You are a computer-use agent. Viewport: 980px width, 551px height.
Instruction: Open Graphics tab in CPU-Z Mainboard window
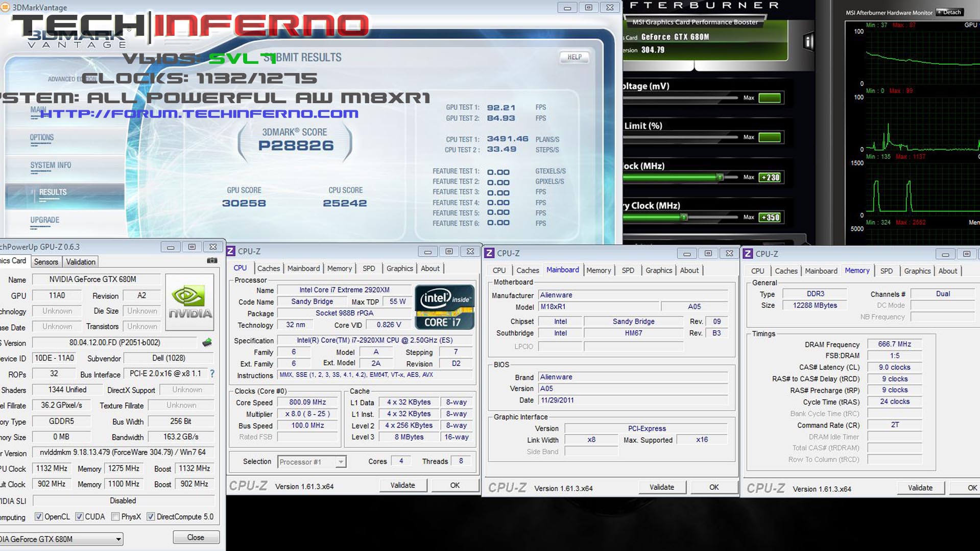click(x=659, y=270)
